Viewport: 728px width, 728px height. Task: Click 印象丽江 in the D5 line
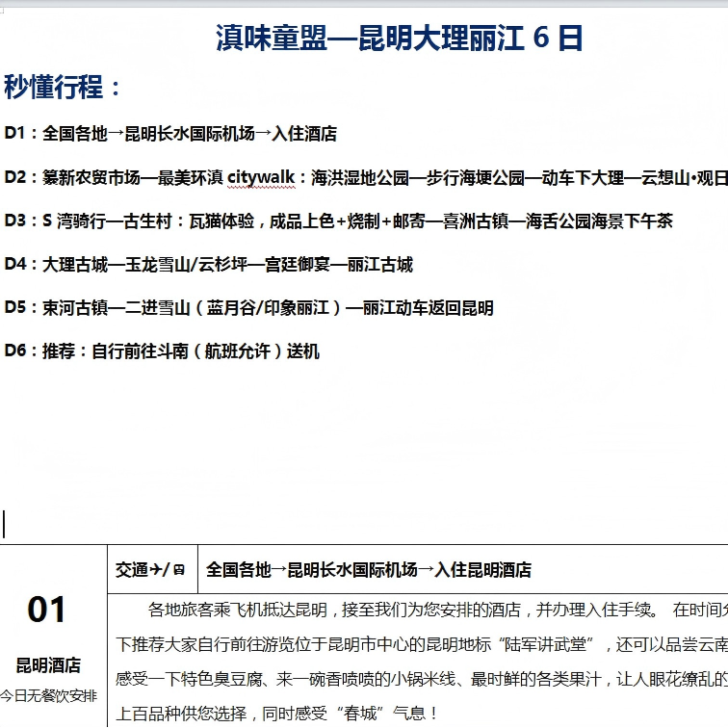point(300,308)
